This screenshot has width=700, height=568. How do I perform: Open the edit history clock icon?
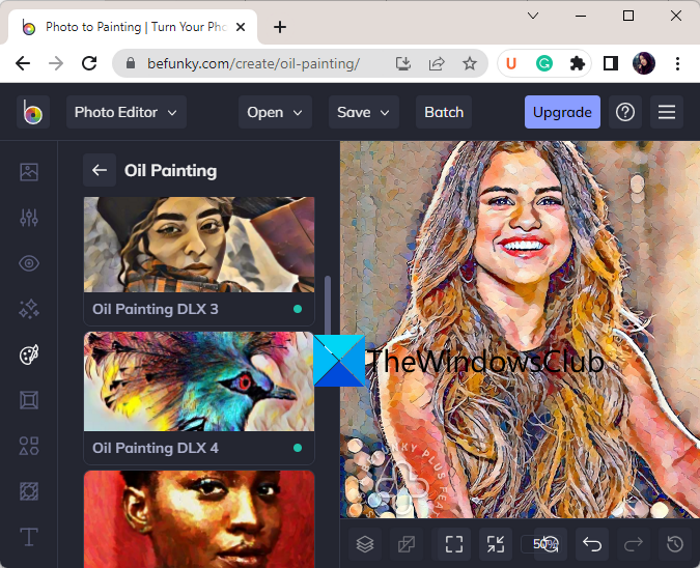pos(675,544)
